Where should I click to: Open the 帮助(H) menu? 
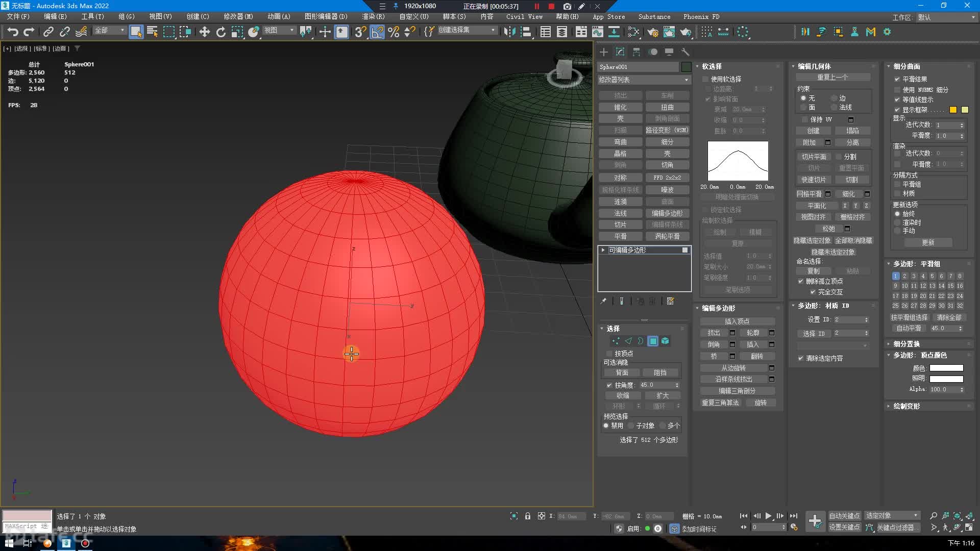pos(567,17)
